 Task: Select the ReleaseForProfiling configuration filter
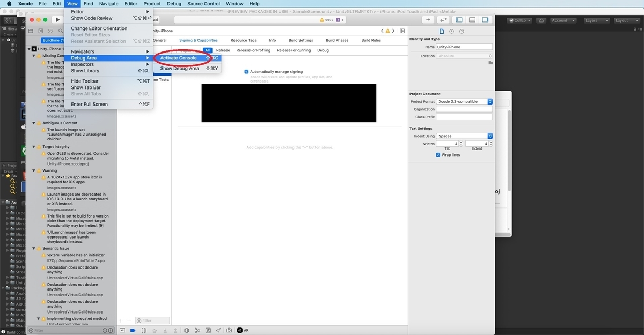click(x=253, y=50)
